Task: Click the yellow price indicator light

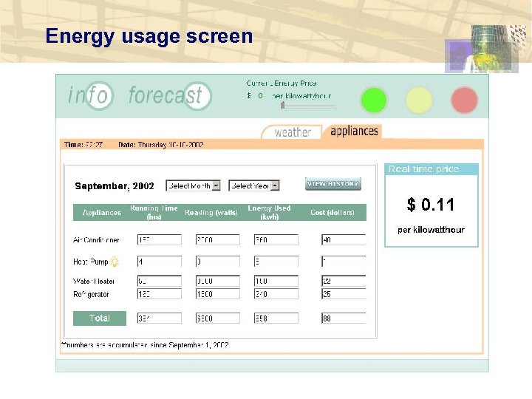Action: click(x=419, y=100)
